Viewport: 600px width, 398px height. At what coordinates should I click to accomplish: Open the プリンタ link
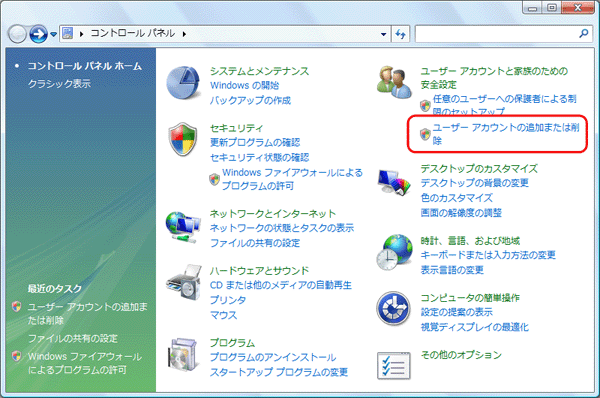pyautogui.click(x=228, y=300)
